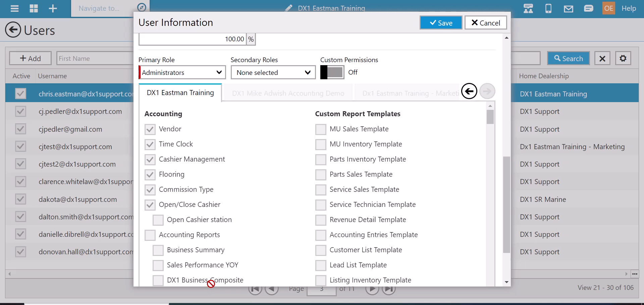The image size is (644, 305).
Task: Toggle active checkbox for cj.pedler@dx1support.com
Action: pos(20,111)
